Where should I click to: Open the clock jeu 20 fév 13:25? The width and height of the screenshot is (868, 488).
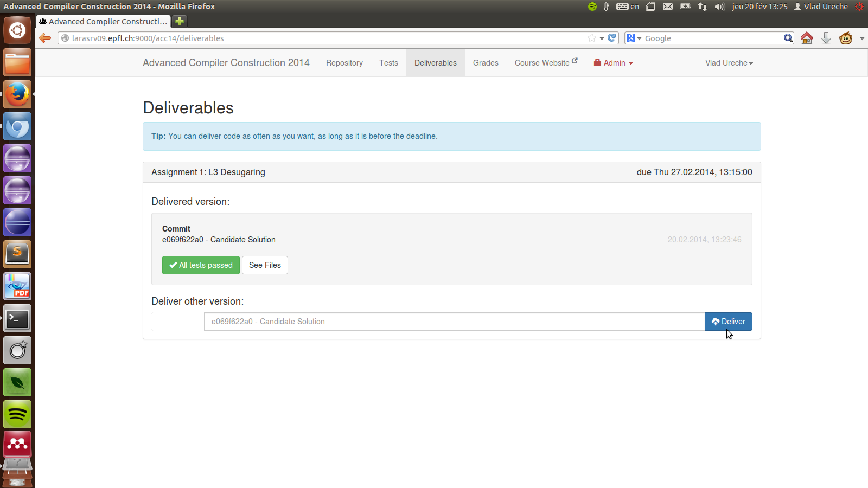(x=759, y=7)
